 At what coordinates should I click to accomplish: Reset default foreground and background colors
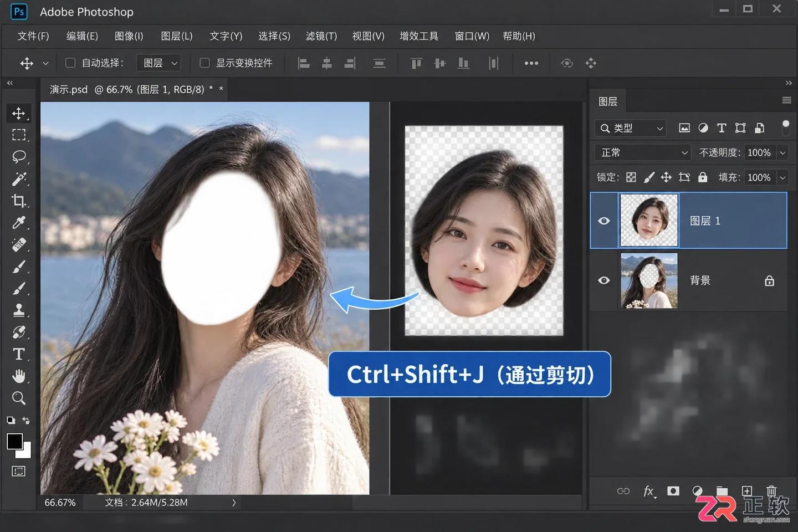coord(11,421)
